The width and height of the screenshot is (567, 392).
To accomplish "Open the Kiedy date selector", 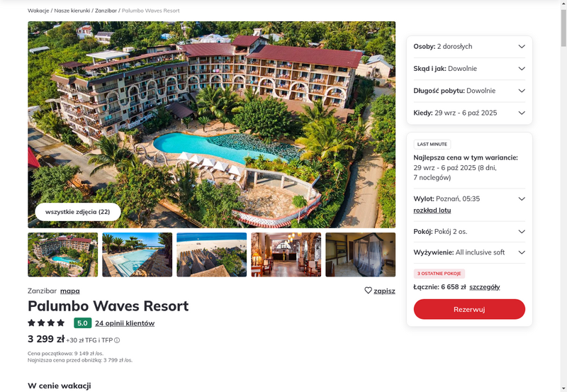I will pyautogui.click(x=469, y=113).
